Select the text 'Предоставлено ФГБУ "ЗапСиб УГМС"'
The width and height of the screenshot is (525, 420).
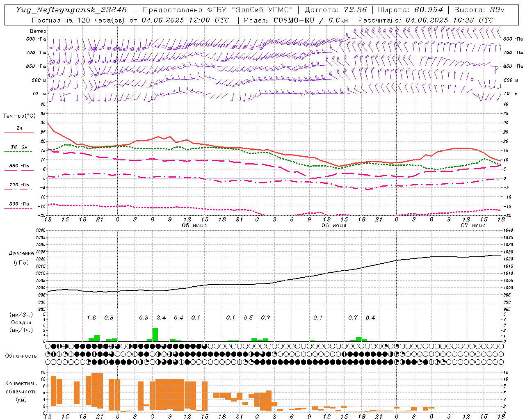218,10
